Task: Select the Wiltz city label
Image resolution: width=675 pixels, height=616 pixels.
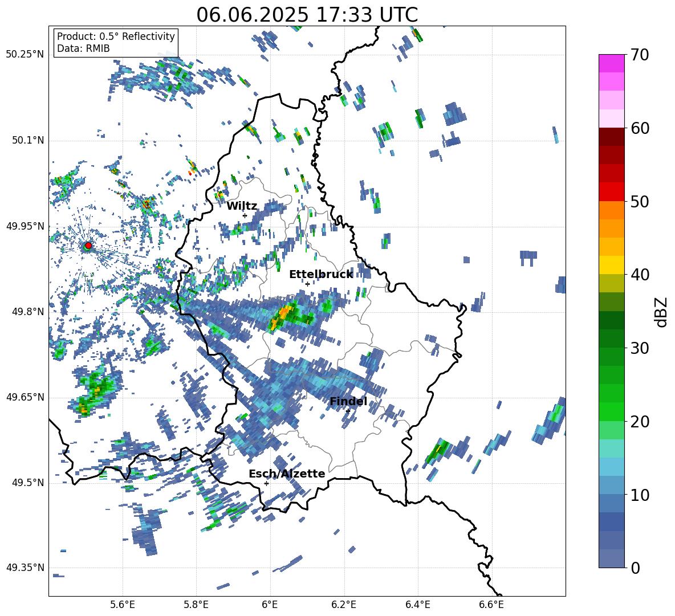Action: click(242, 206)
